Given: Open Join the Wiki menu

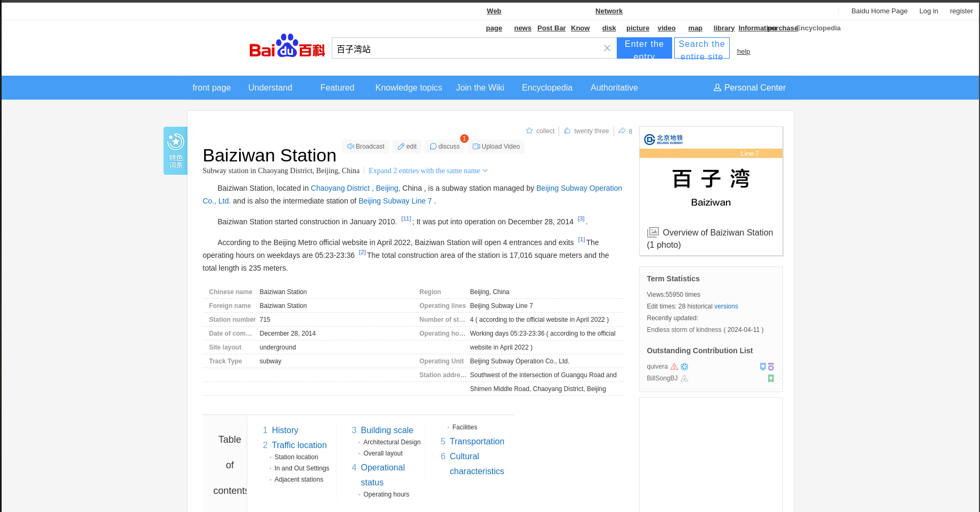Looking at the screenshot, I should [480, 87].
